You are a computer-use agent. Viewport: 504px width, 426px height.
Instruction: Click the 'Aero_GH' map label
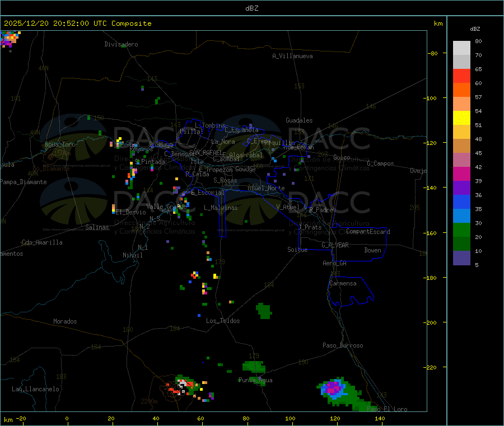click(334, 263)
